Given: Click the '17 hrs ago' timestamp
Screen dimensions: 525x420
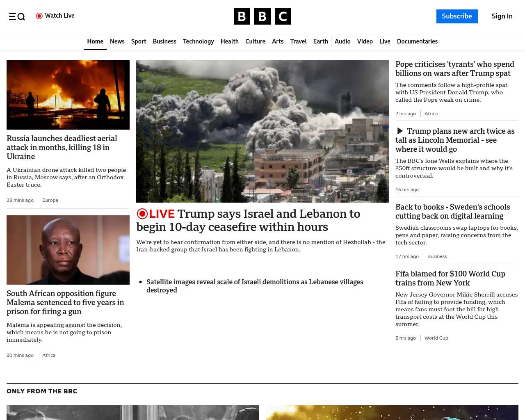Looking at the screenshot, I should tap(407, 256).
